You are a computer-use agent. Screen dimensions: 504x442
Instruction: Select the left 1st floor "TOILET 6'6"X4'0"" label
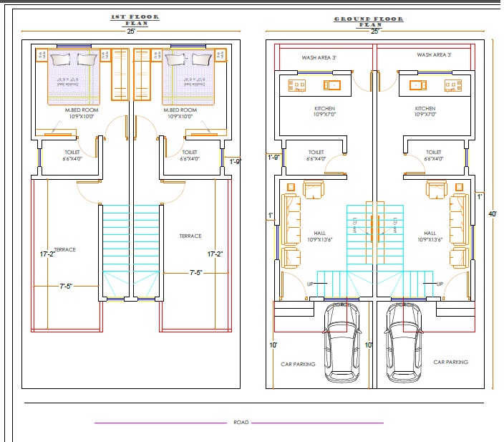(72, 155)
